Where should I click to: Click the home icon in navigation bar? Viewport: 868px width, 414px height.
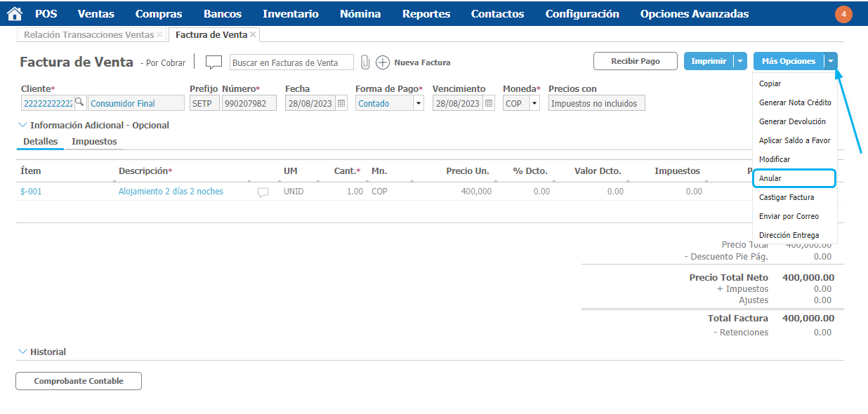(14, 14)
